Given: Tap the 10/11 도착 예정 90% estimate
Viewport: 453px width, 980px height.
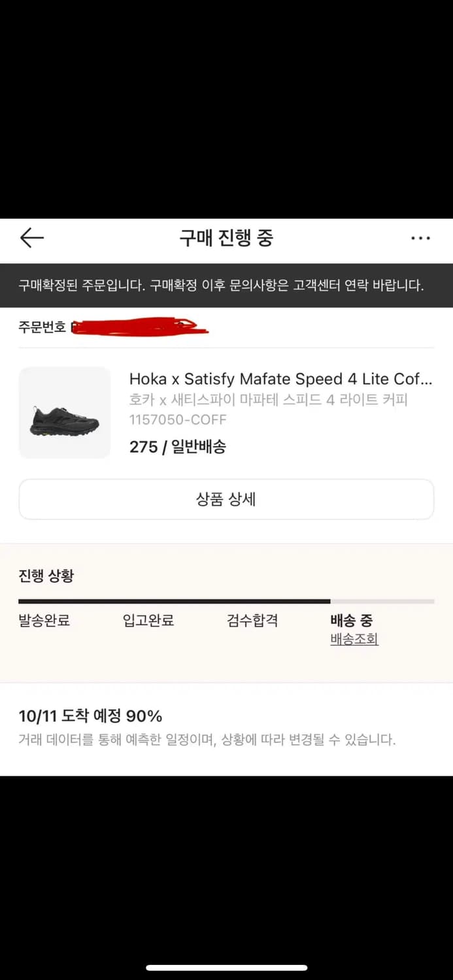Looking at the screenshot, I should [x=90, y=716].
